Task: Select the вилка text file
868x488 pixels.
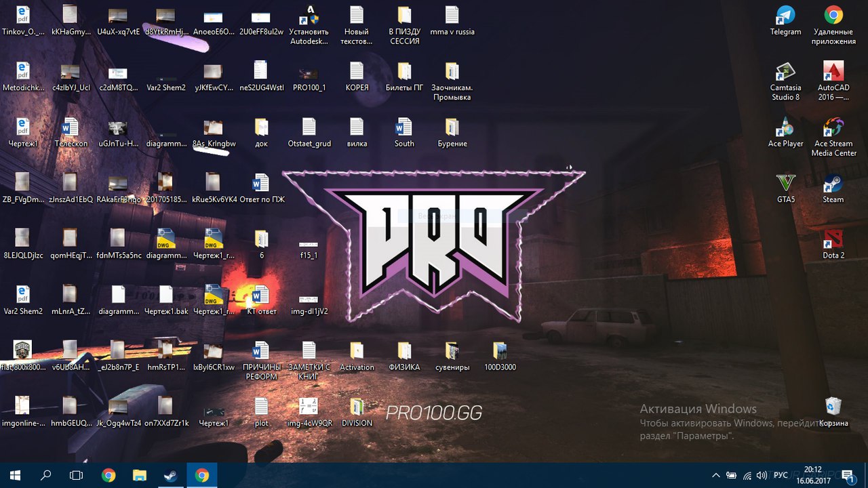Action: [x=357, y=133]
